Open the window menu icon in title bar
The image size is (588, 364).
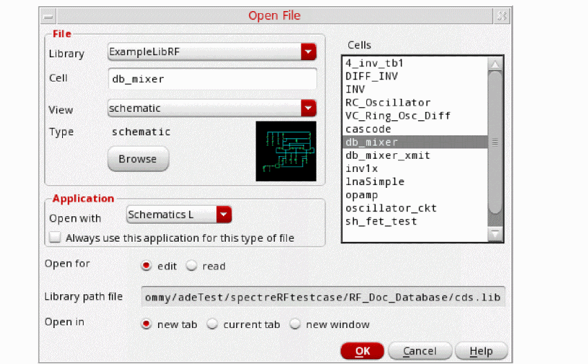pos(48,15)
